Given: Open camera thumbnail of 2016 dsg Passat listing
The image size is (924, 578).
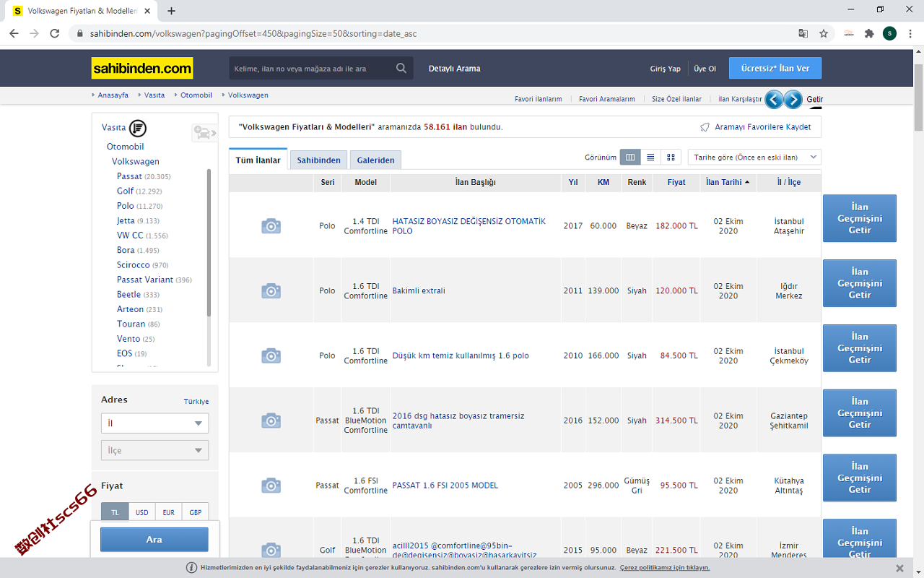Looking at the screenshot, I should (x=271, y=420).
